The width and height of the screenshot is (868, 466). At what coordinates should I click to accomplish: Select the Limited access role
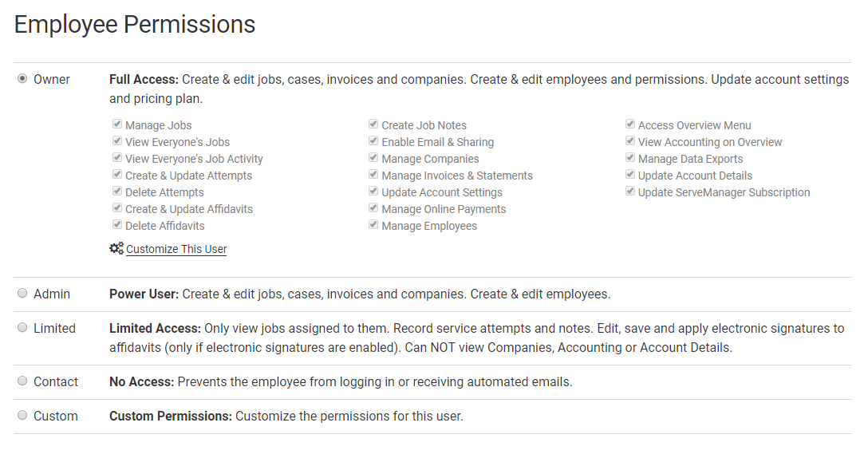click(x=22, y=328)
